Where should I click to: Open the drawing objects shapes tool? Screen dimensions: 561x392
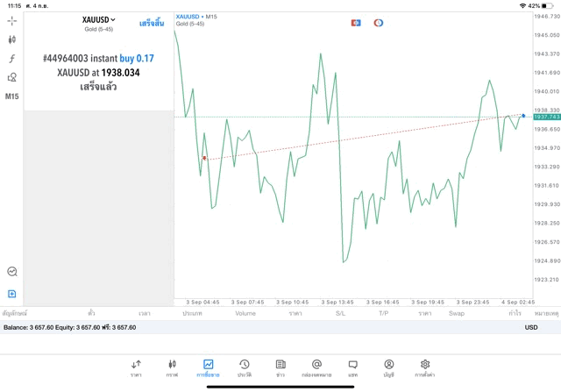click(x=12, y=77)
